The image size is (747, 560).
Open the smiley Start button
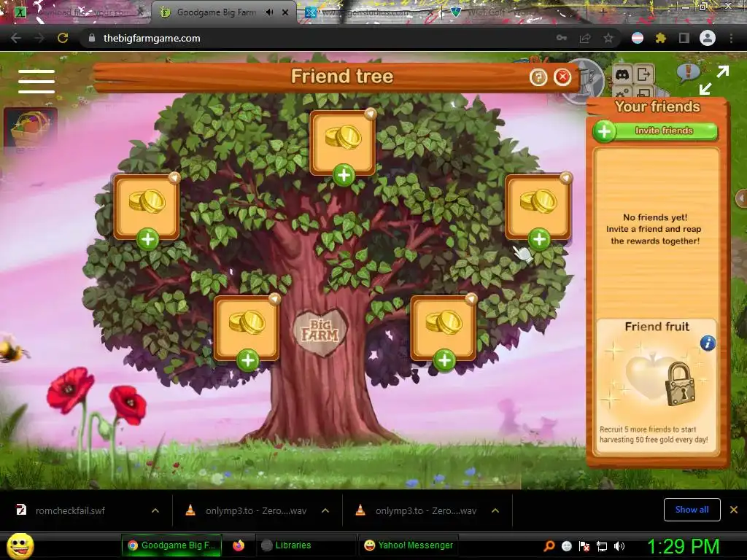(x=20, y=545)
